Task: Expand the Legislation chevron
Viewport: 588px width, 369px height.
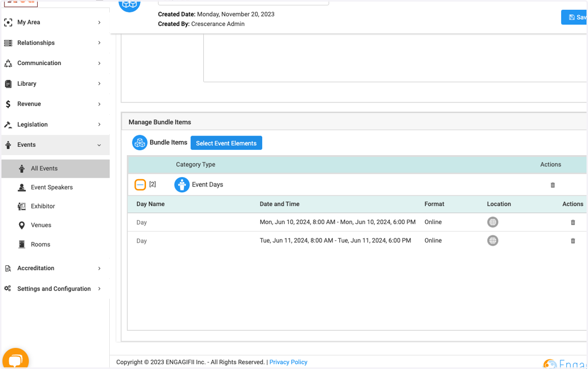Action: pos(99,124)
